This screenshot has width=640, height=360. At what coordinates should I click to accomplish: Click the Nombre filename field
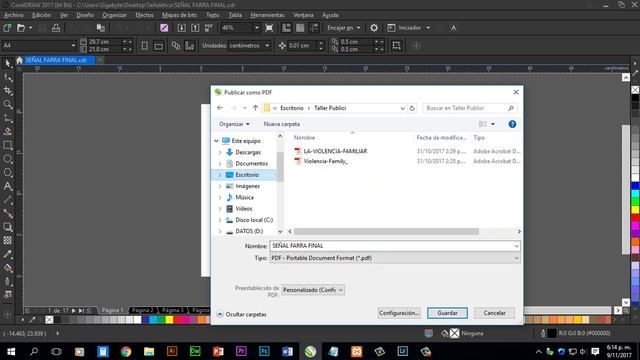click(395, 246)
